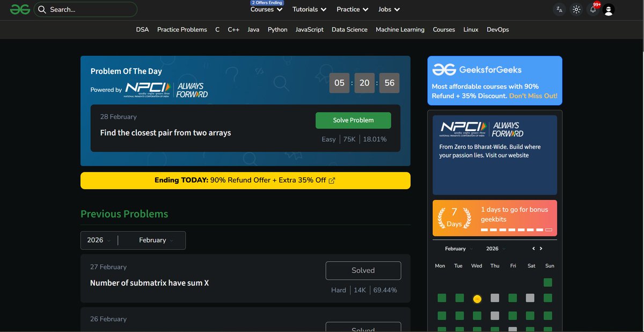Click GeeksforGeeks logo in blue sidebar ad

tap(477, 69)
